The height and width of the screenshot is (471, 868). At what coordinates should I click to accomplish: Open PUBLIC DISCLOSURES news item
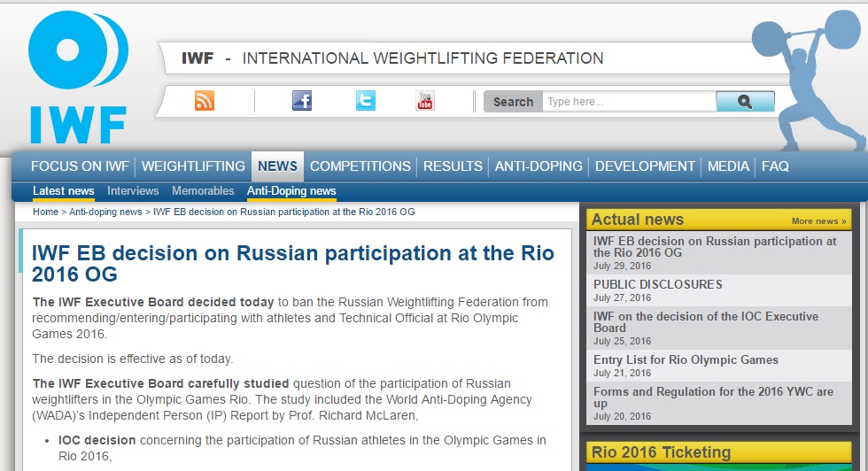click(718, 290)
